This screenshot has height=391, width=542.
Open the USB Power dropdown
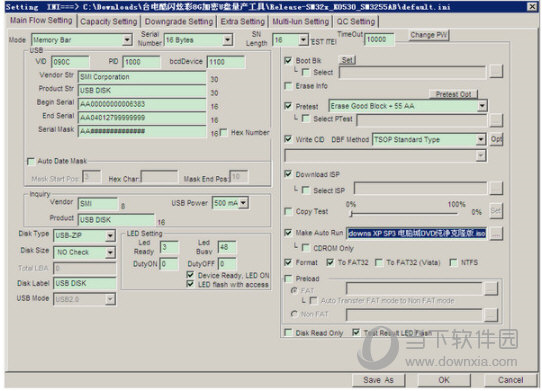[x=243, y=203]
